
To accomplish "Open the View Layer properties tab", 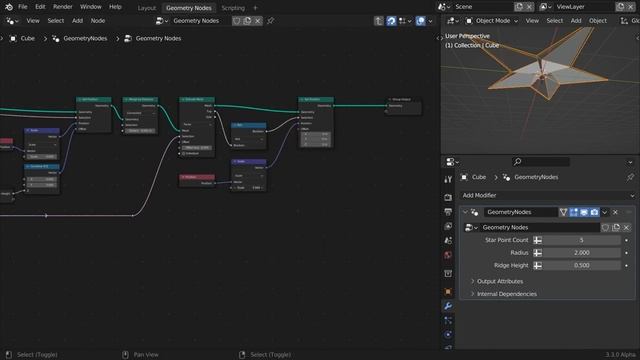I will tap(448, 226).
